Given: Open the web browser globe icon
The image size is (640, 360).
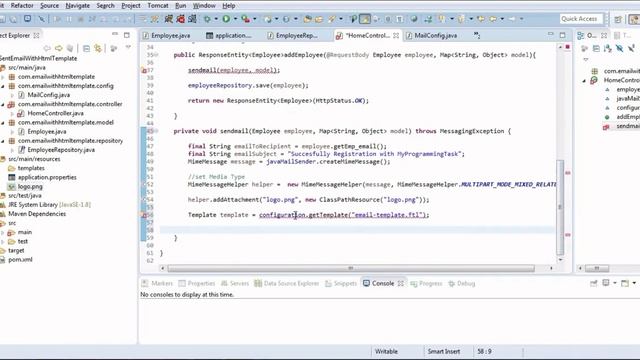Looking at the screenshot, I should click(x=414, y=19).
